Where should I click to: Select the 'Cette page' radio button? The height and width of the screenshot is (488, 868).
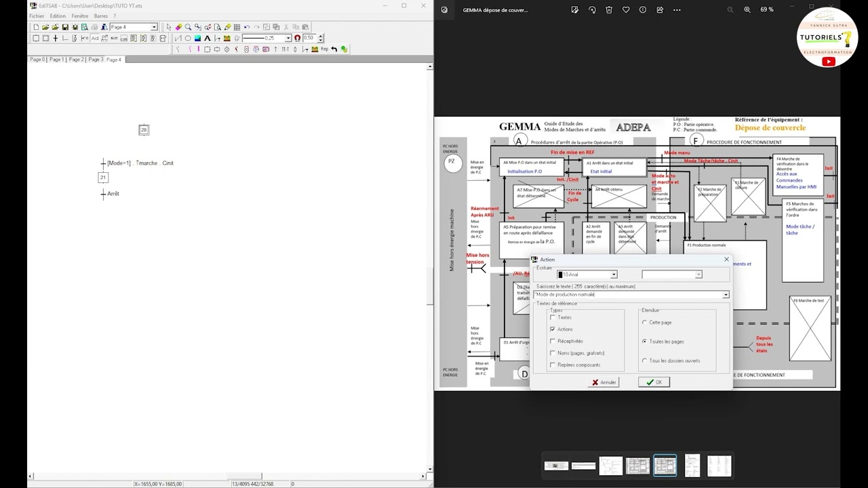(x=644, y=323)
